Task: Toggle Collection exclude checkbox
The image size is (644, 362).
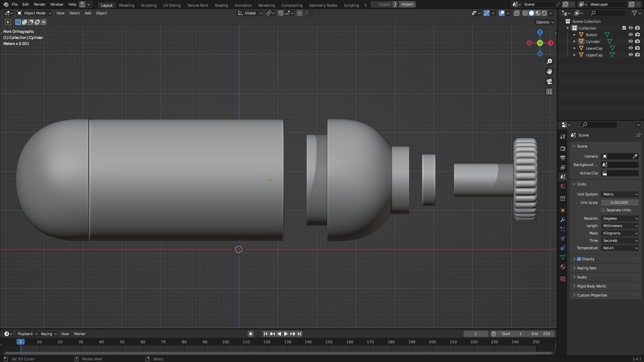Action: pos(624,28)
